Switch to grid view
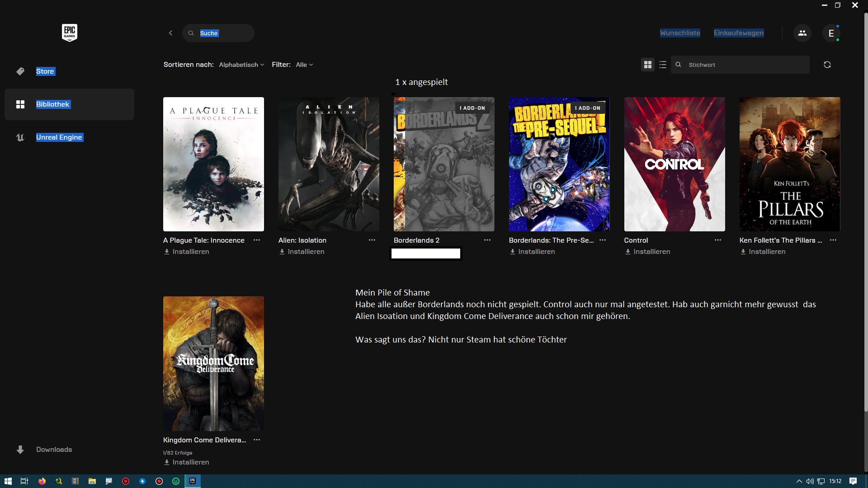868x488 pixels. click(x=647, y=65)
